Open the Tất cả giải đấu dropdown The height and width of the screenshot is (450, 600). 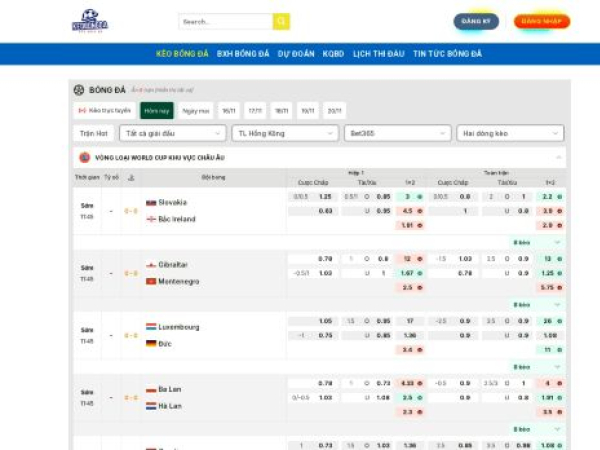pyautogui.click(x=171, y=133)
